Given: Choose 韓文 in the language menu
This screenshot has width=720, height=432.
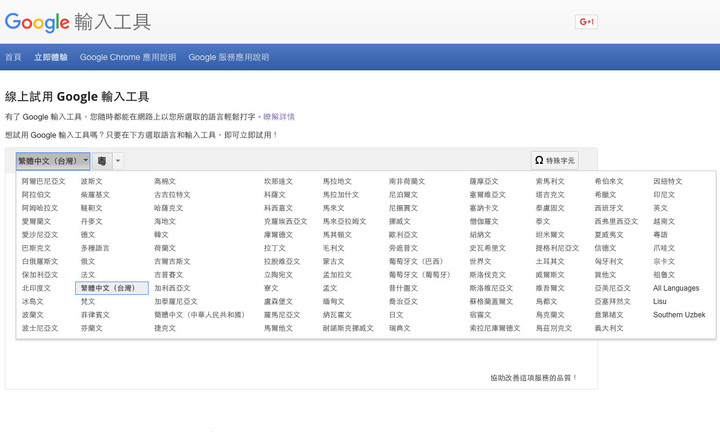Looking at the screenshot, I should click(161, 235).
